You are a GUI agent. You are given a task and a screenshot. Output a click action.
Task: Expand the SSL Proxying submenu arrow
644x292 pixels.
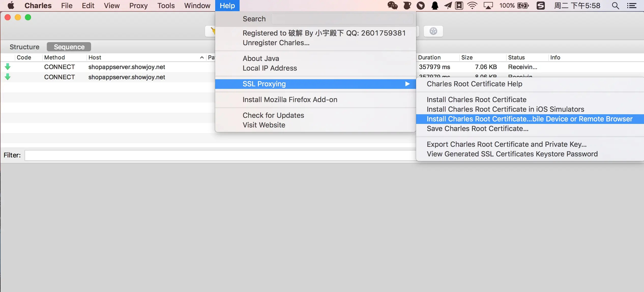tap(407, 84)
